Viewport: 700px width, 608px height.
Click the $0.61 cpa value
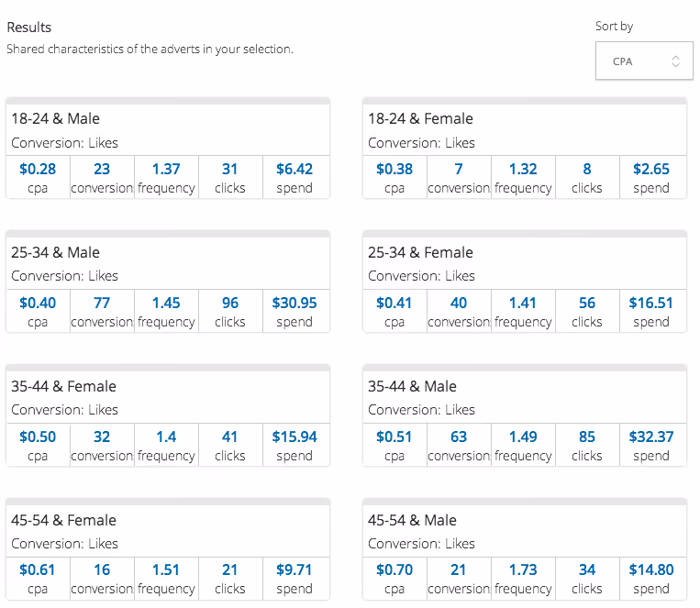tap(37, 569)
